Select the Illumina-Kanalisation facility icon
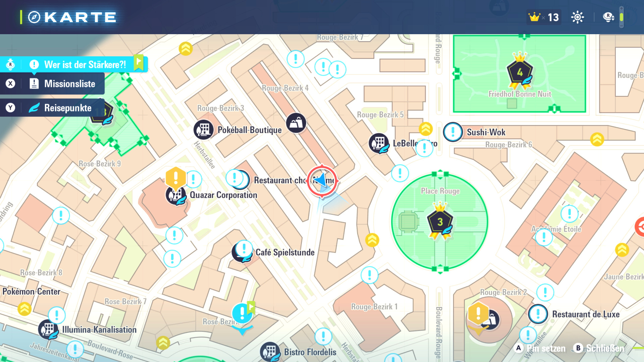644x362 pixels. 48,329
